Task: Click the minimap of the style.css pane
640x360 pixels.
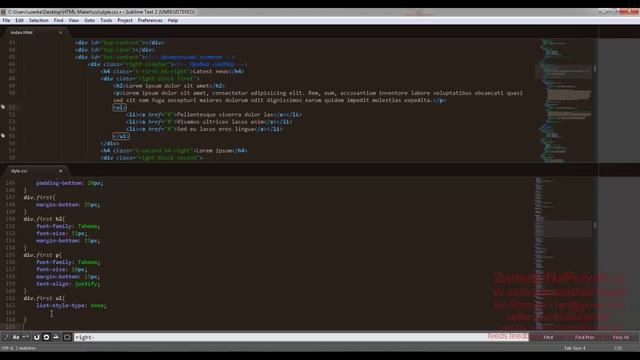Action: tap(564, 253)
